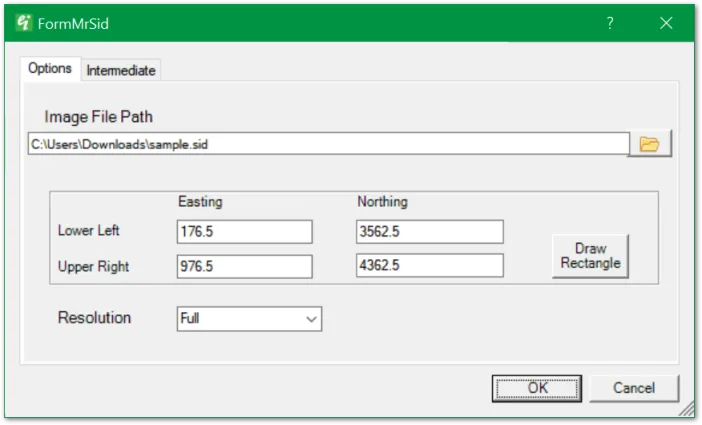Click the FormMrSid application icon in title bar
702x425 pixels.
[25, 23]
